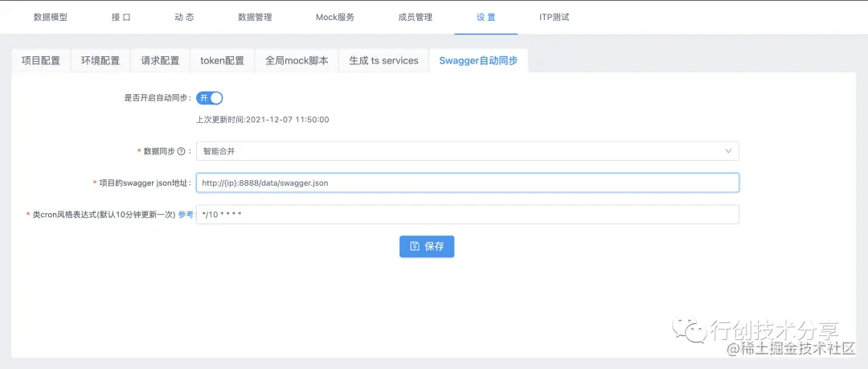This screenshot has width=868, height=369.
Task: Switch to the 环境配置 tab
Action: click(100, 60)
